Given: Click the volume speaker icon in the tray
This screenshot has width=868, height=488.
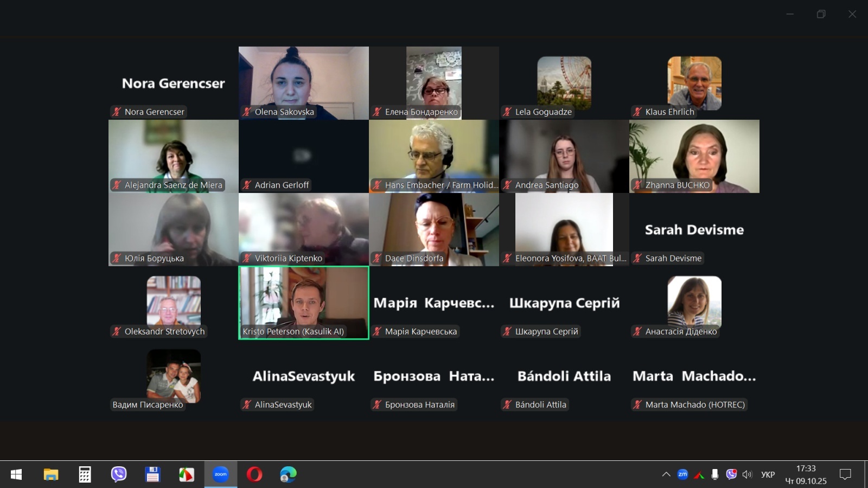Looking at the screenshot, I should click(748, 474).
